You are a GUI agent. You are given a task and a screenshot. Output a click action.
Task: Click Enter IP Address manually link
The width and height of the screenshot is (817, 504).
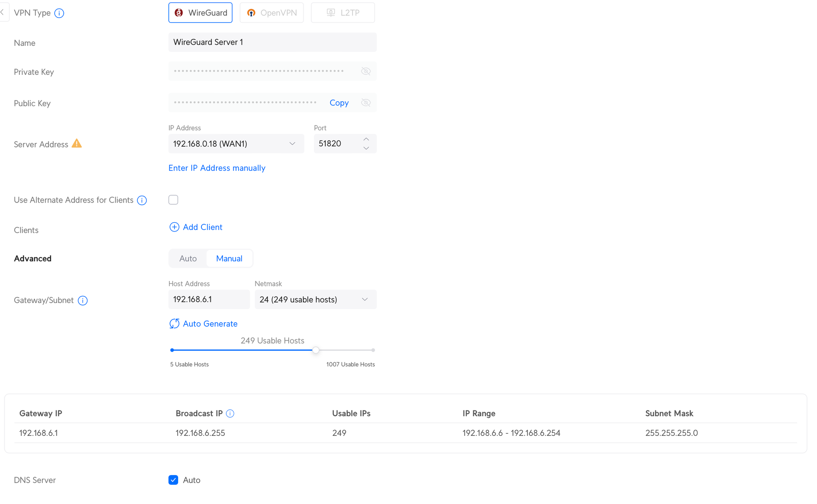point(217,168)
